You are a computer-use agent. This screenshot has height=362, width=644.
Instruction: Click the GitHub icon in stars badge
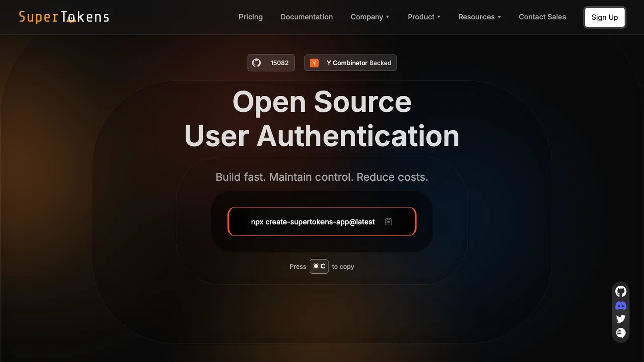click(257, 63)
